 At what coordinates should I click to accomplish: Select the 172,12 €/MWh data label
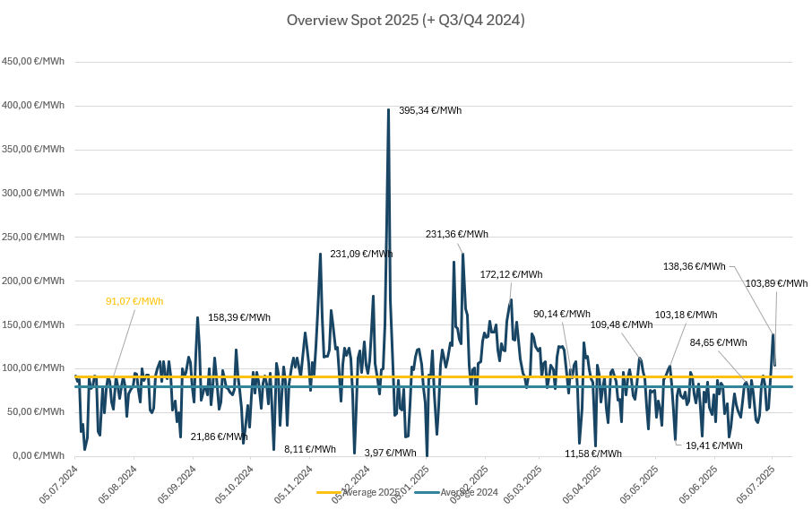click(x=511, y=274)
